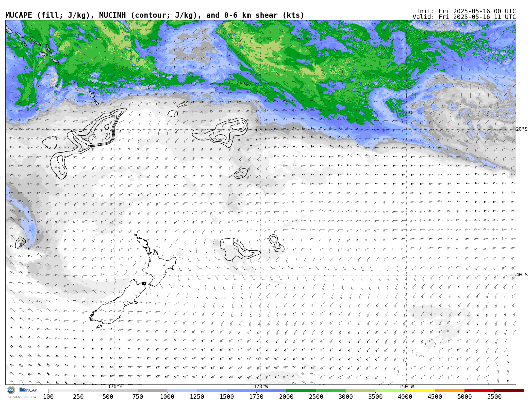
Task: Click the 150°W longitude label
Action: tap(407, 387)
